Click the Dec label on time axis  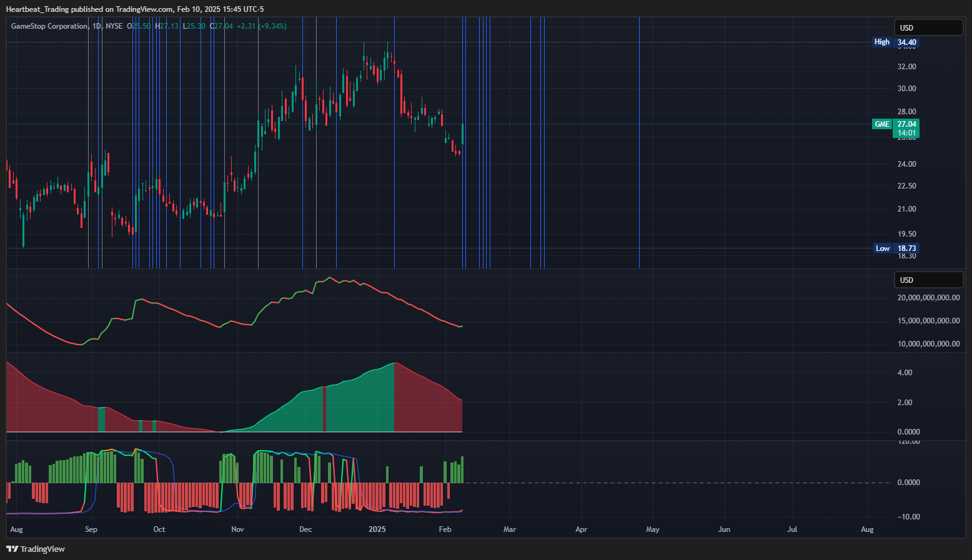click(x=305, y=529)
